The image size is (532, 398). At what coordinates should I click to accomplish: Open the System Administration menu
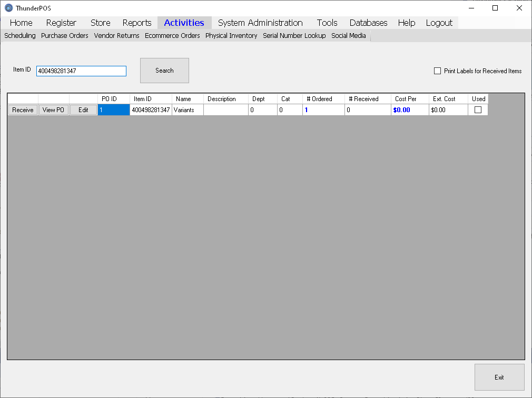(x=260, y=23)
